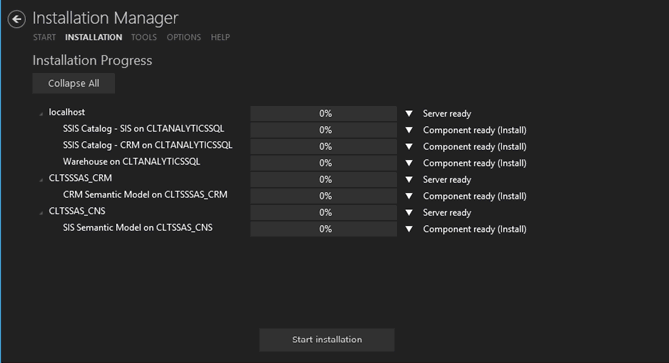
Task: Click the Collapse All button
Action: [x=73, y=83]
